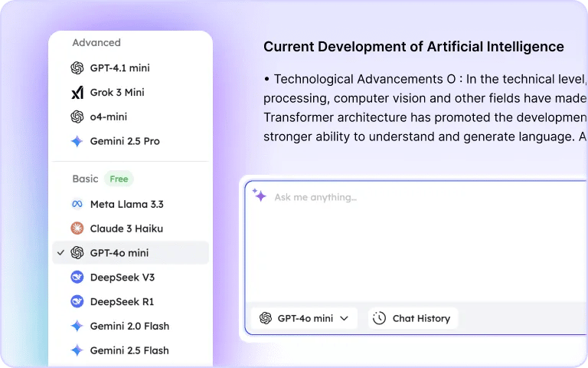Viewport: 588px width, 368px height.
Task: Click the Current Development of Artificial Intelligence heading
Action: [x=413, y=47]
